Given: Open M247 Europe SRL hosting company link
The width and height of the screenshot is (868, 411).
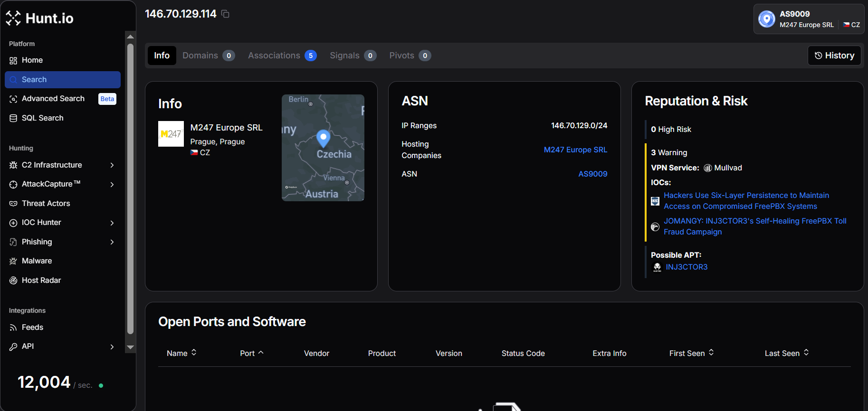Looking at the screenshot, I should pos(575,150).
